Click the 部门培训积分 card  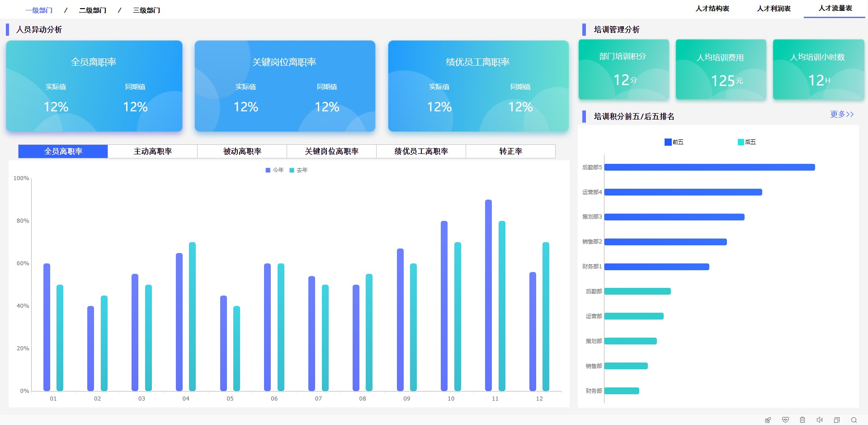624,69
